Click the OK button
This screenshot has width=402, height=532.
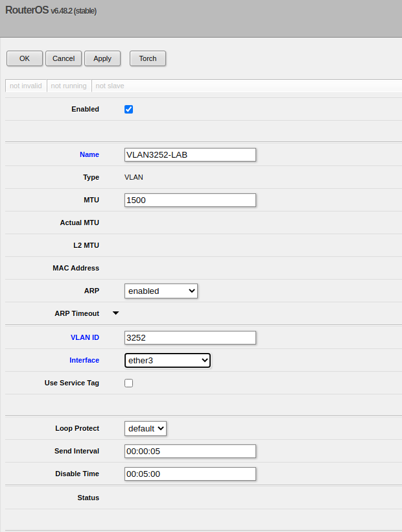tap(25, 58)
